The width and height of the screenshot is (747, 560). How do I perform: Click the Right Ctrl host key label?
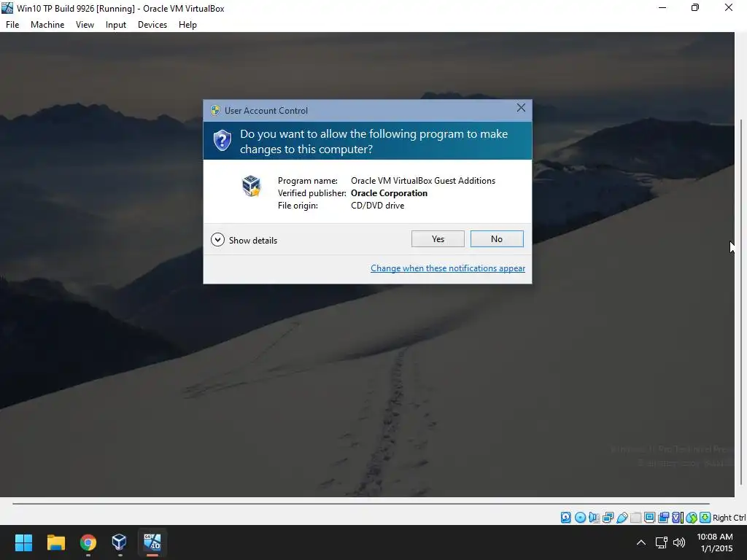[729, 518]
